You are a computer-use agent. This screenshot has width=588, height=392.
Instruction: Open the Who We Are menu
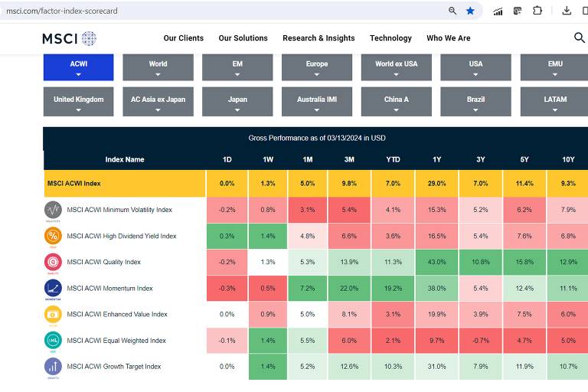pyautogui.click(x=449, y=38)
